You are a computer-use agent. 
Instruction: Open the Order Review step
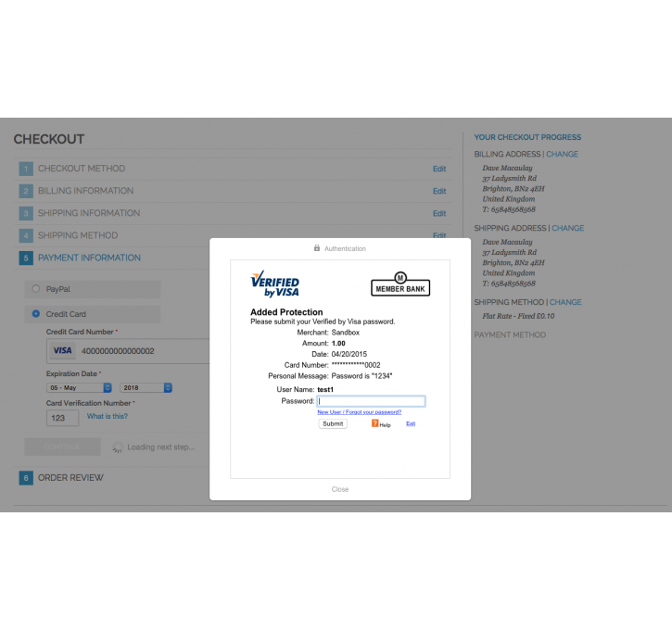pos(70,478)
